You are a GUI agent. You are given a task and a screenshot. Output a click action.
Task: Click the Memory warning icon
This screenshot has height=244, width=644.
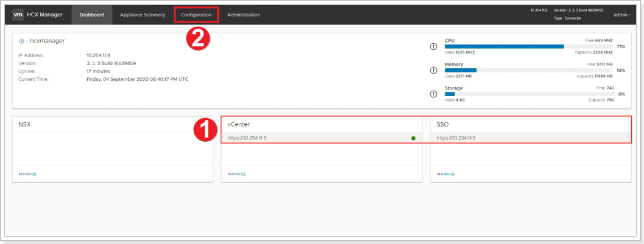[433, 71]
